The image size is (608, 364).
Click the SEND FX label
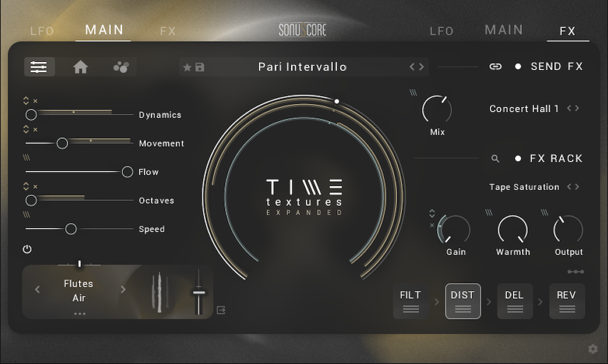pos(557,67)
